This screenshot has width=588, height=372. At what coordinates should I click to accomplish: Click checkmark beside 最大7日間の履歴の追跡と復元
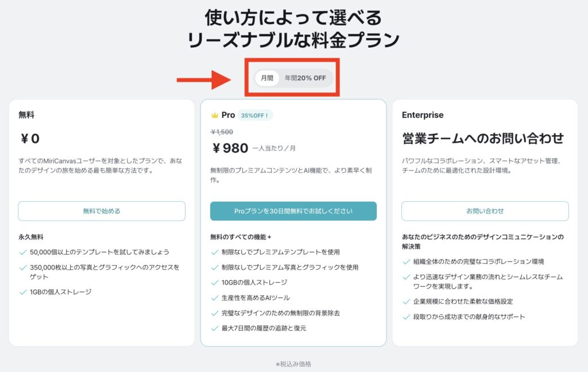[x=215, y=328]
